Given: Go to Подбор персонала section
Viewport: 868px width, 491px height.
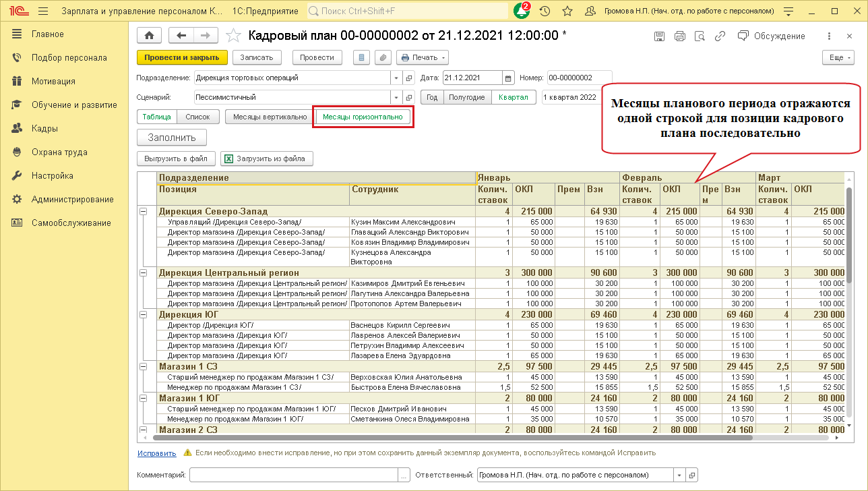Looking at the screenshot, I should point(69,57).
